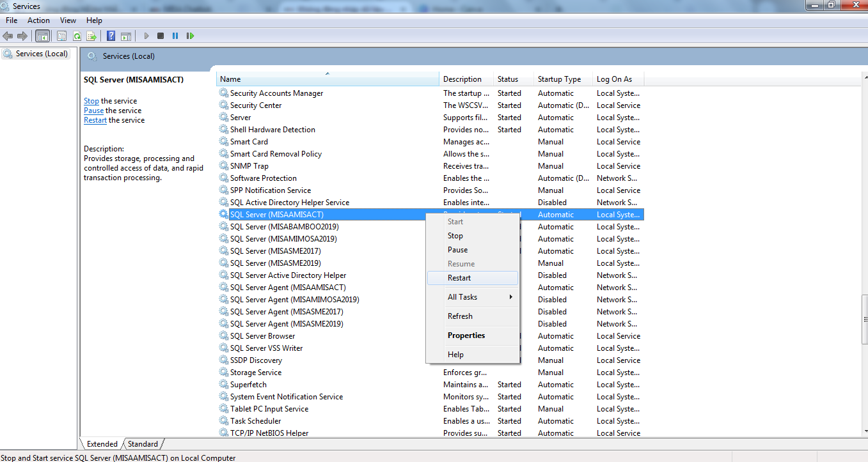The width and height of the screenshot is (868, 462).
Task: Sort by the Name column header
Action: [x=327, y=79]
